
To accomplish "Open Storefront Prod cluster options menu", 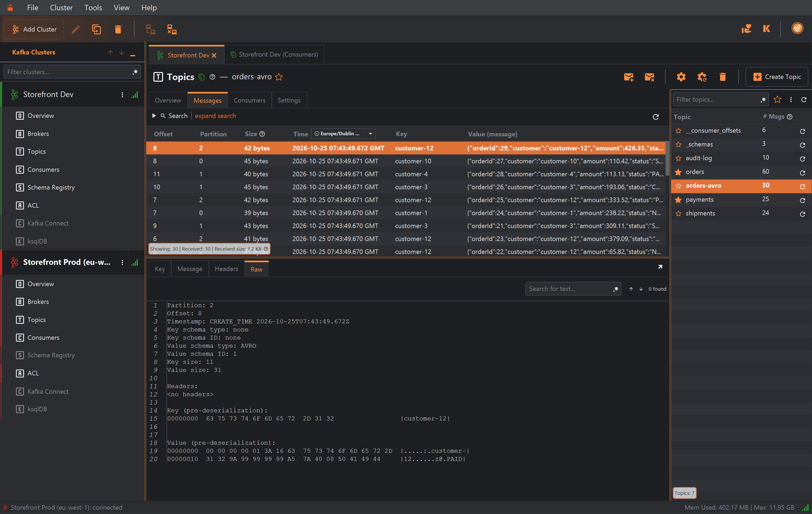I will pos(122,262).
